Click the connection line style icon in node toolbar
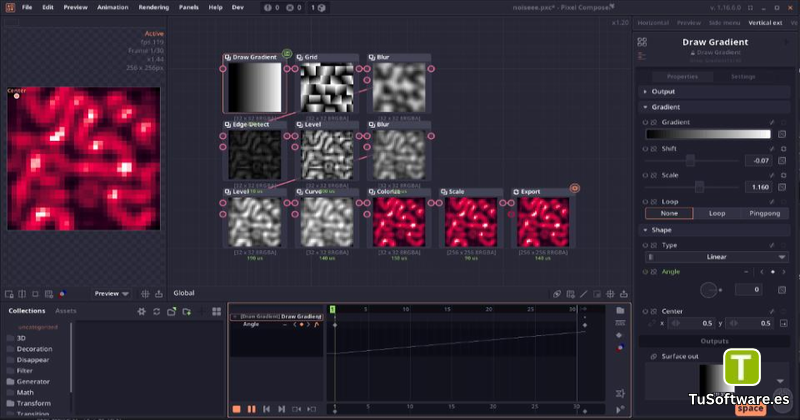Viewport: 800px width, 420px height. (584, 294)
